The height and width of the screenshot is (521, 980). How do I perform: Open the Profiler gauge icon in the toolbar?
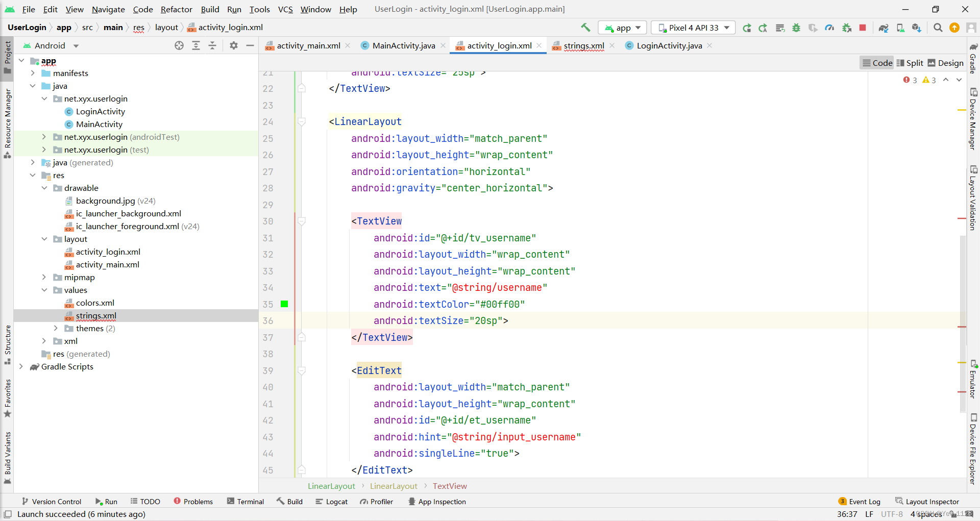click(829, 28)
